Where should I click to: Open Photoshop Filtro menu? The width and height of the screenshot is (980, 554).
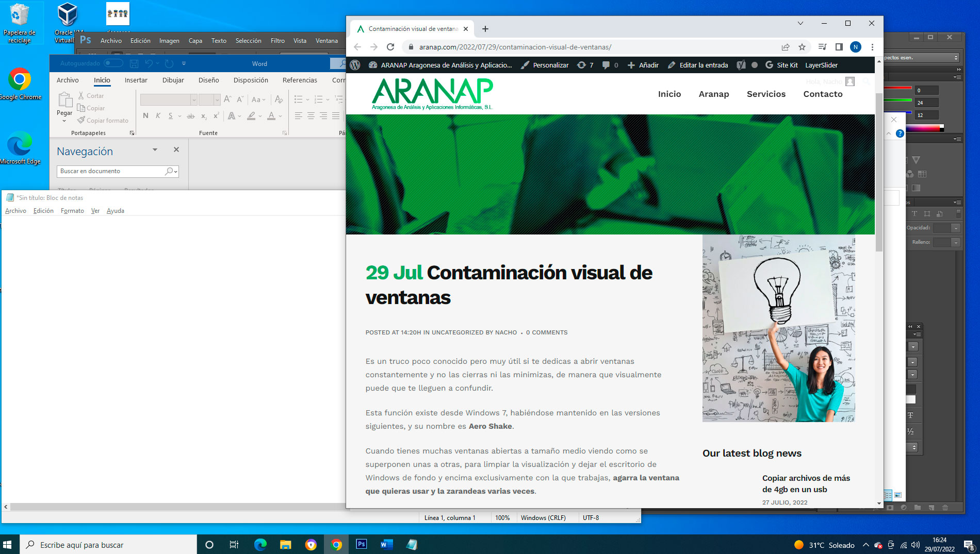click(277, 41)
